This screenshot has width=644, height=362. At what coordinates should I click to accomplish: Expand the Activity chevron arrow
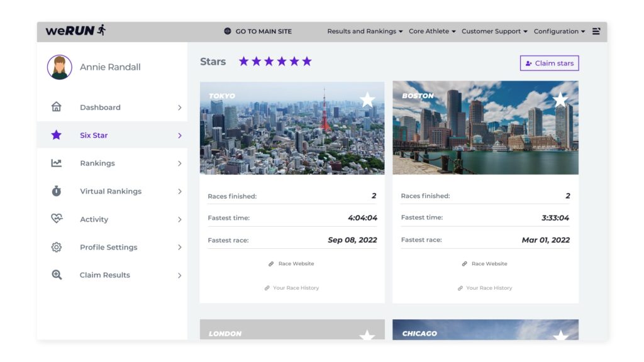click(x=179, y=219)
